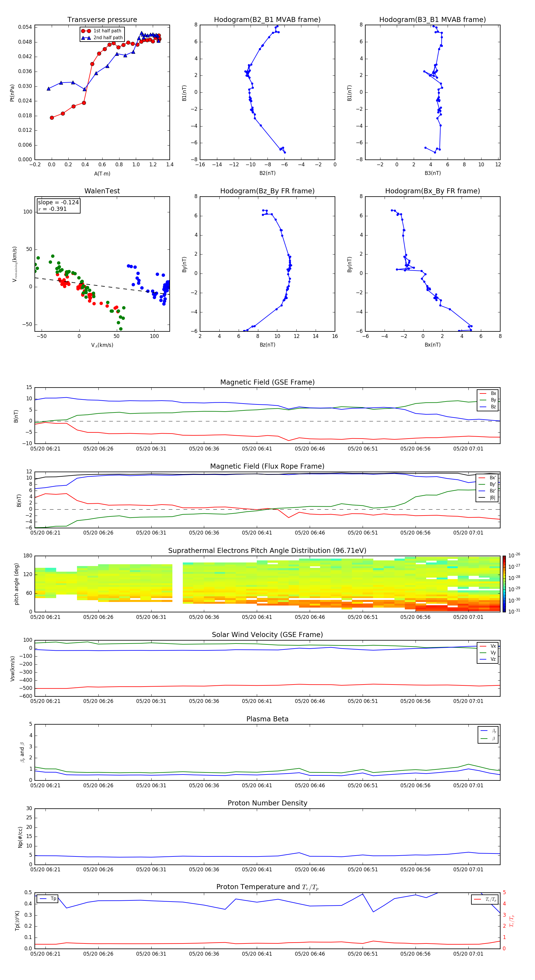The height and width of the screenshot is (980, 535).
Task: Click the Proton Number Density title
Action: 267,803
